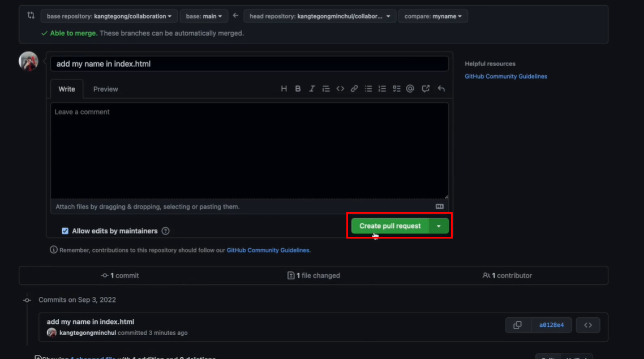Click the Commits on Sep 3, 2022 label
Screen dimensions: 644x359
[77, 300]
